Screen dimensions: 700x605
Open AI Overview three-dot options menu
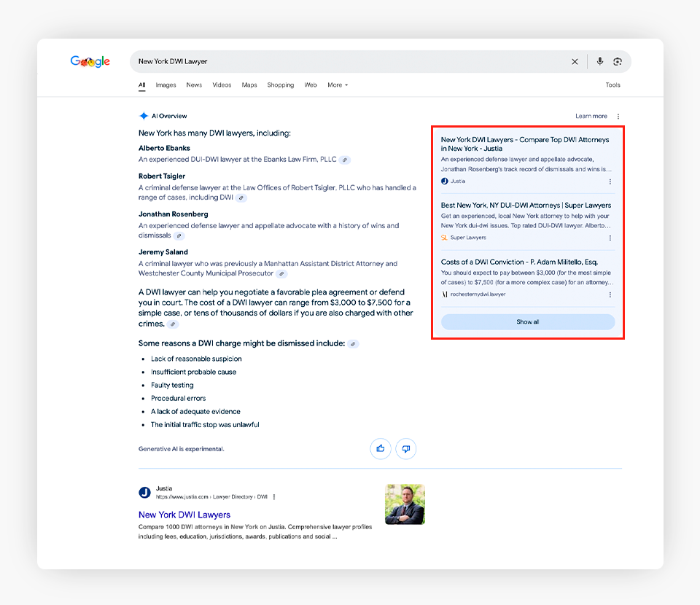(618, 117)
